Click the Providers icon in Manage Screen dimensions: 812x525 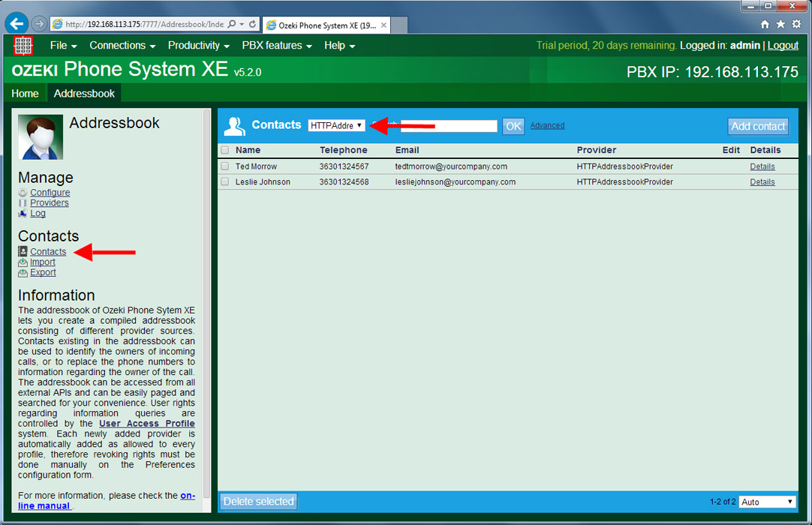click(23, 203)
